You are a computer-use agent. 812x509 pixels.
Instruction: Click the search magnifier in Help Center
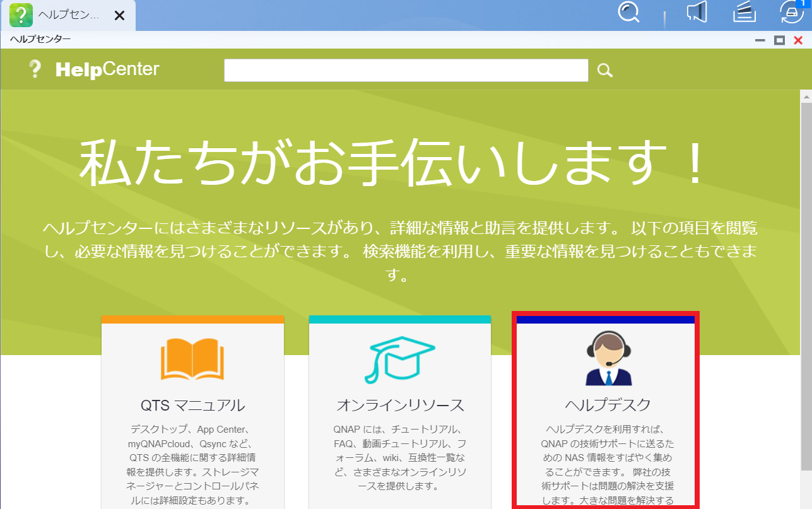(x=605, y=71)
